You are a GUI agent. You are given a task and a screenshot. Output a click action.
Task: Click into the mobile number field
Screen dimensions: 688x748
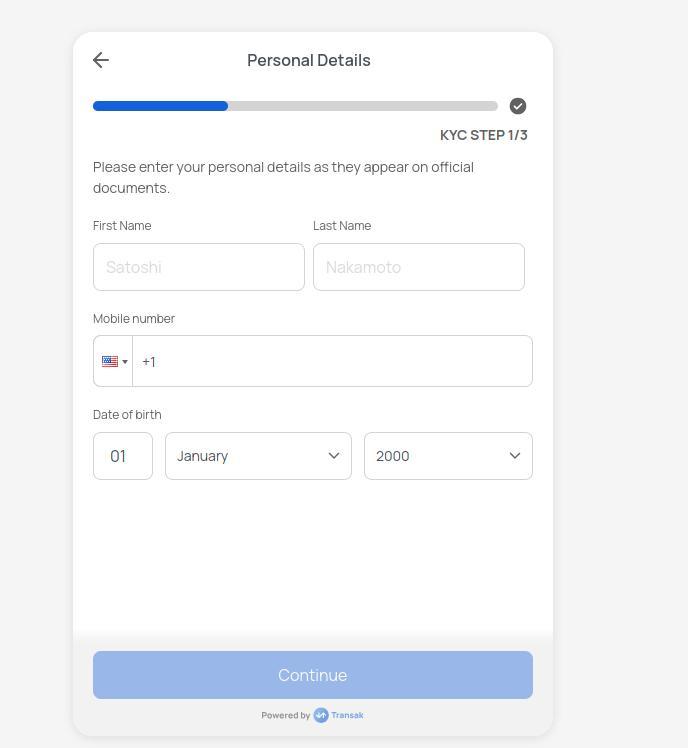(x=332, y=361)
